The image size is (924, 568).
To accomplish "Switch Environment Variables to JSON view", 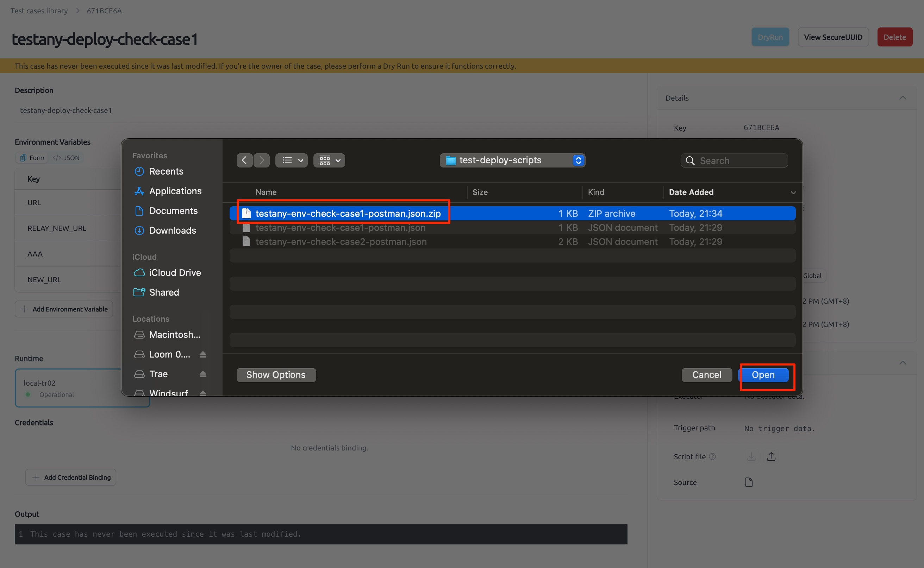I will [66, 158].
